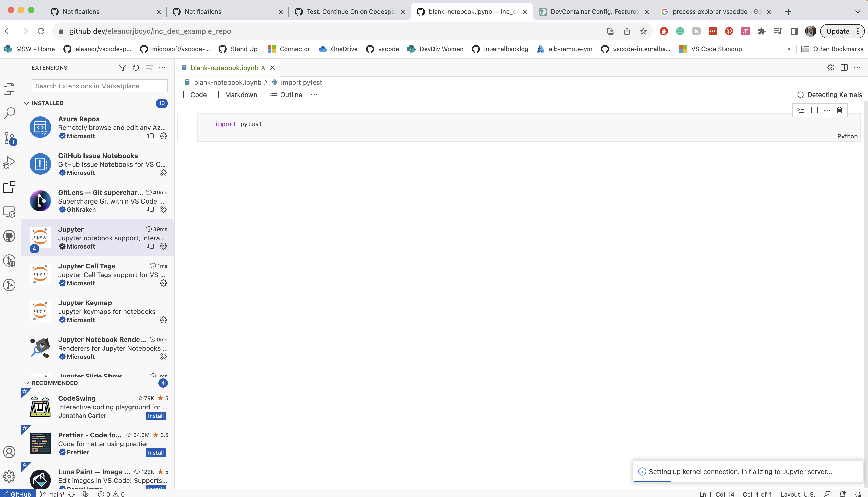This screenshot has width=868, height=497.
Task: Click inside the Search Extensions field
Action: pos(99,86)
